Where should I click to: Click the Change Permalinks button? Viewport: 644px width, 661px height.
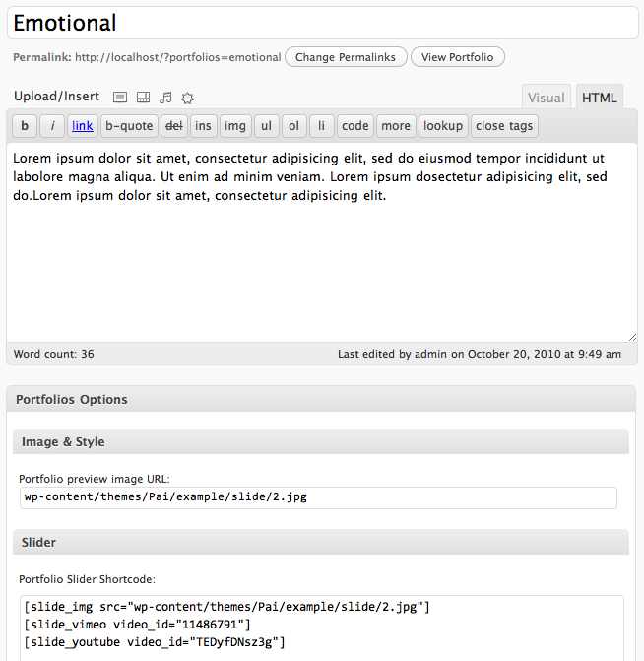(x=345, y=57)
